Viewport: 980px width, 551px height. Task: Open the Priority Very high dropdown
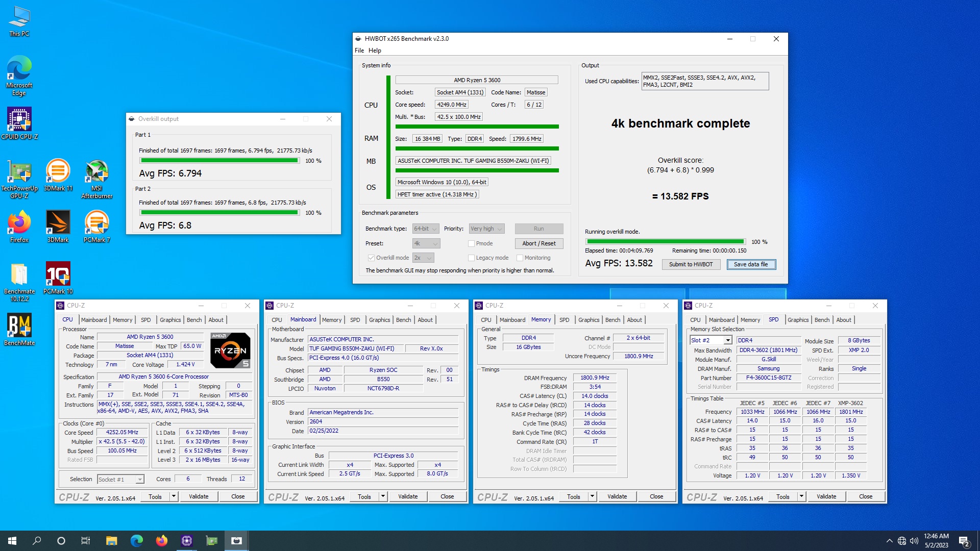coord(487,229)
